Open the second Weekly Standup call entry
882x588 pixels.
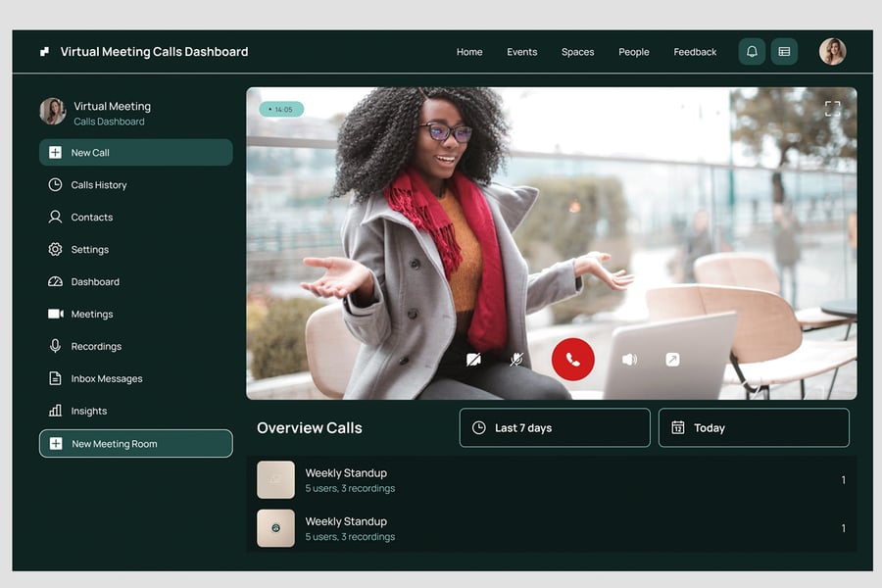[x=346, y=528]
